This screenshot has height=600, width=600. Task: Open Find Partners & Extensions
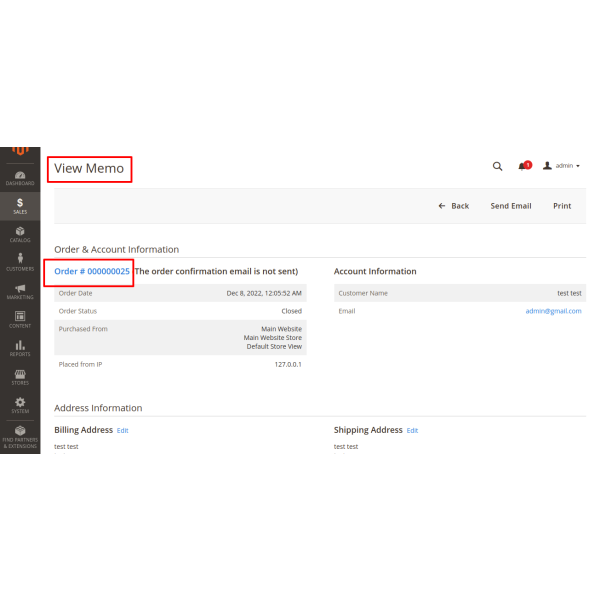pyautogui.click(x=20, y=436)
